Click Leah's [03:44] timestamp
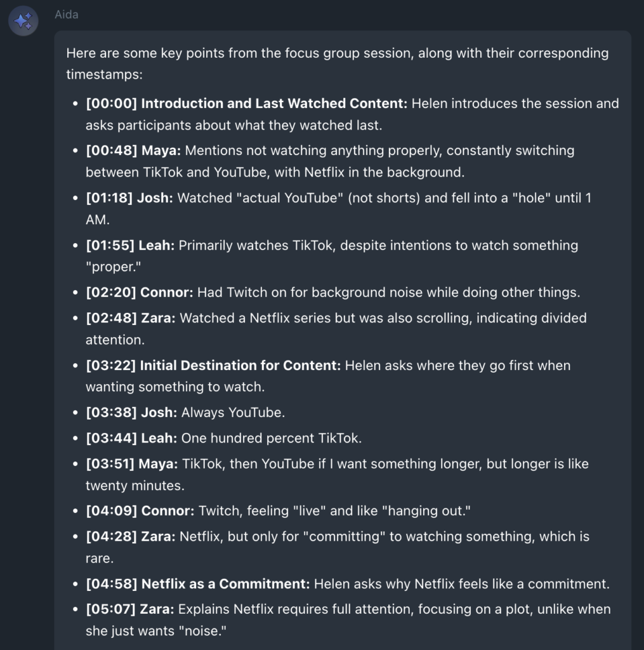This screenshot has height=650, width=644. (x=111, y=438)
